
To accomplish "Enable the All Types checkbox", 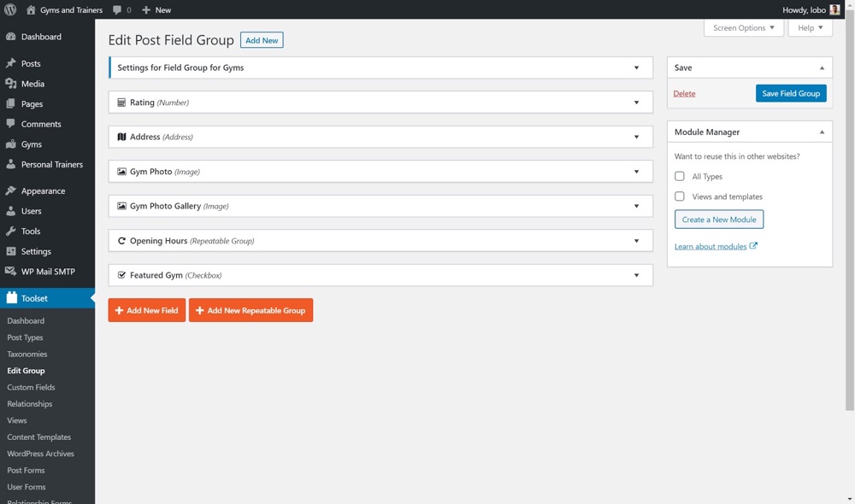I will (680, 176).
